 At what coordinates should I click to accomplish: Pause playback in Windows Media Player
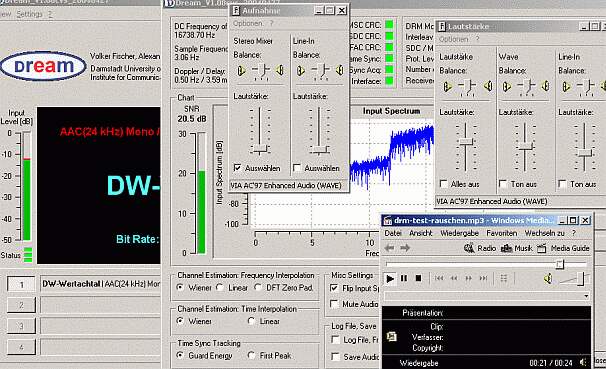pos(404,278)
